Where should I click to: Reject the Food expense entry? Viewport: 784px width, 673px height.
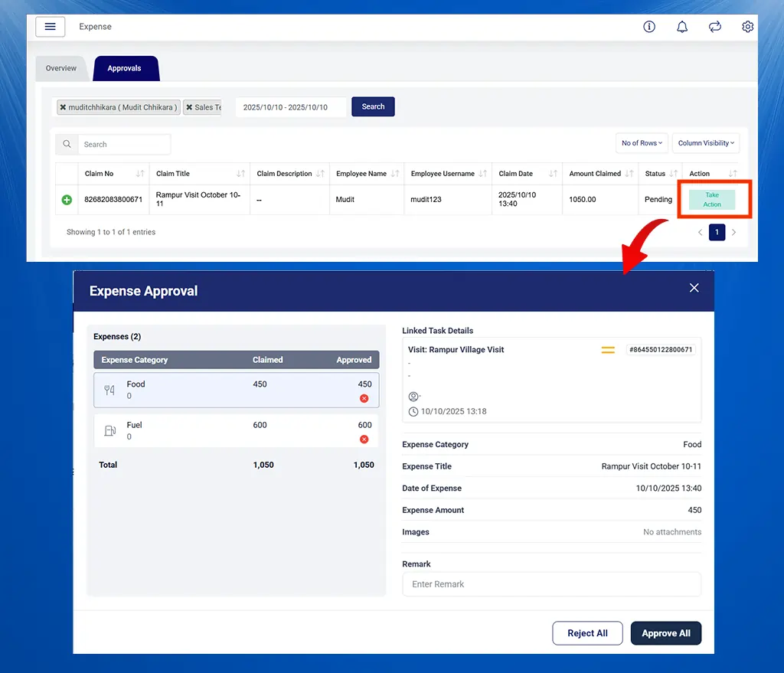click(365, 399)
